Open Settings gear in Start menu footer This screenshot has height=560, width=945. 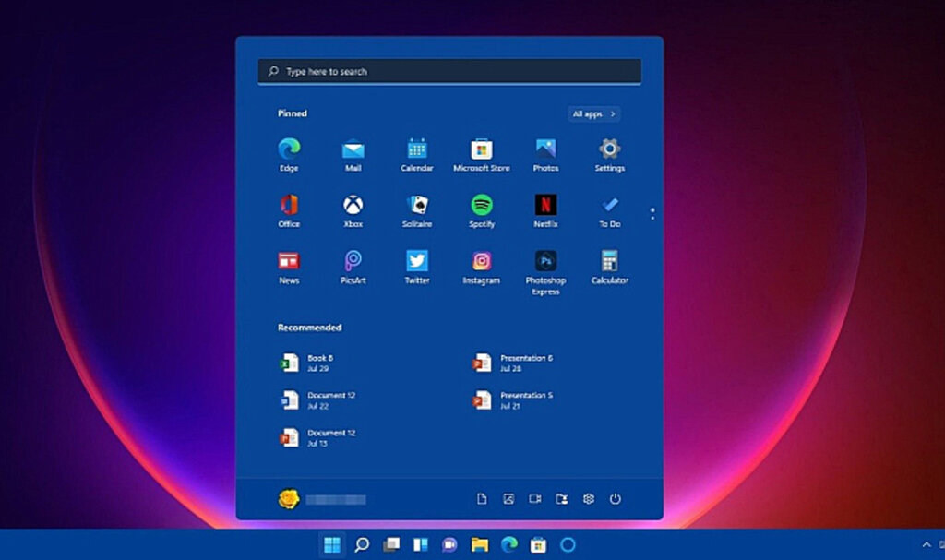click(x=589, y=499)
